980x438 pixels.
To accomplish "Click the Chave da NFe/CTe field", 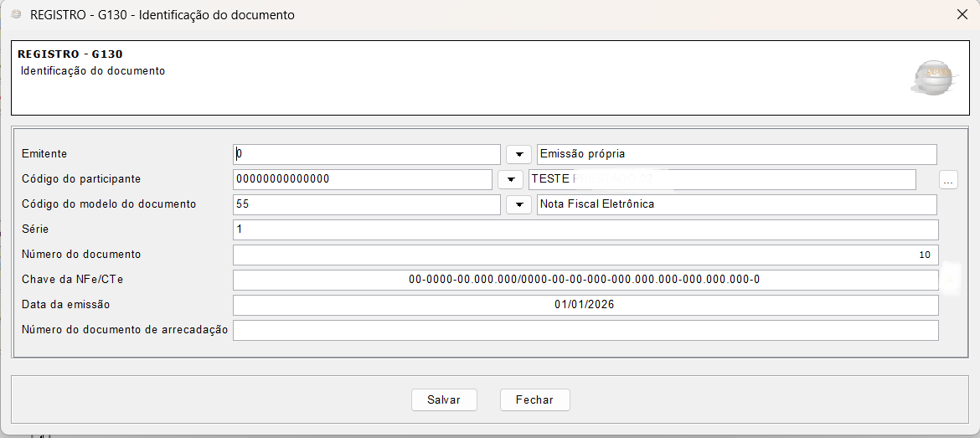I will [585, 280].
